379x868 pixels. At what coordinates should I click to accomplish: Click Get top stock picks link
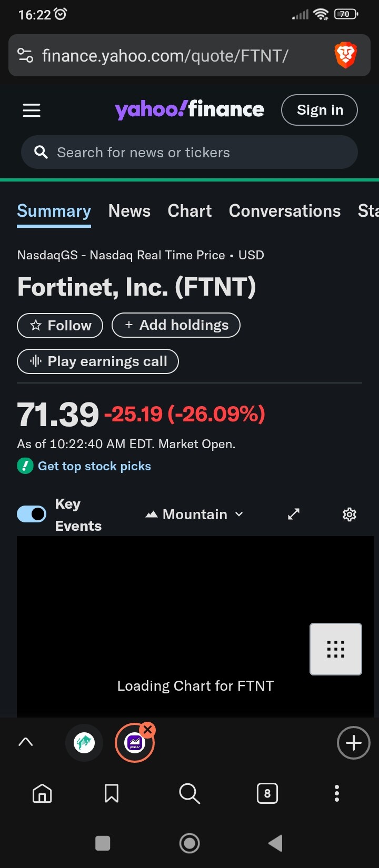[x=94, y=466]
